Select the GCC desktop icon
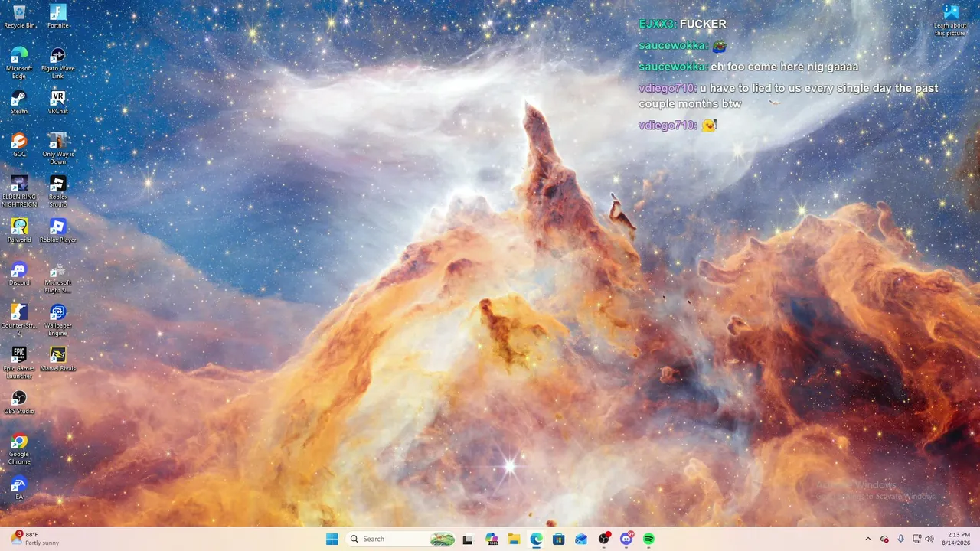 pyautogui.click(x=19, y=145)
